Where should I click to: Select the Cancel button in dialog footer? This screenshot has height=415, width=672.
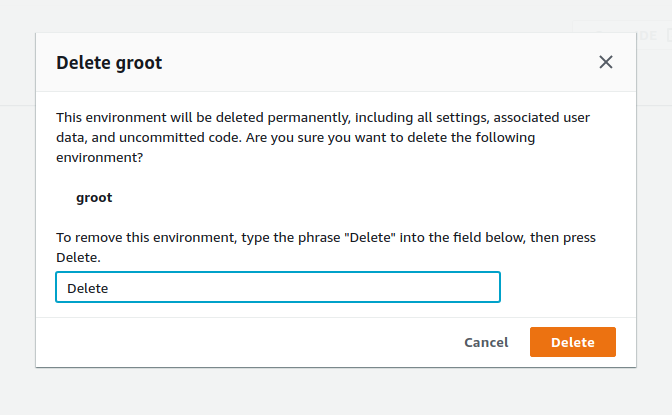(486, 342)
